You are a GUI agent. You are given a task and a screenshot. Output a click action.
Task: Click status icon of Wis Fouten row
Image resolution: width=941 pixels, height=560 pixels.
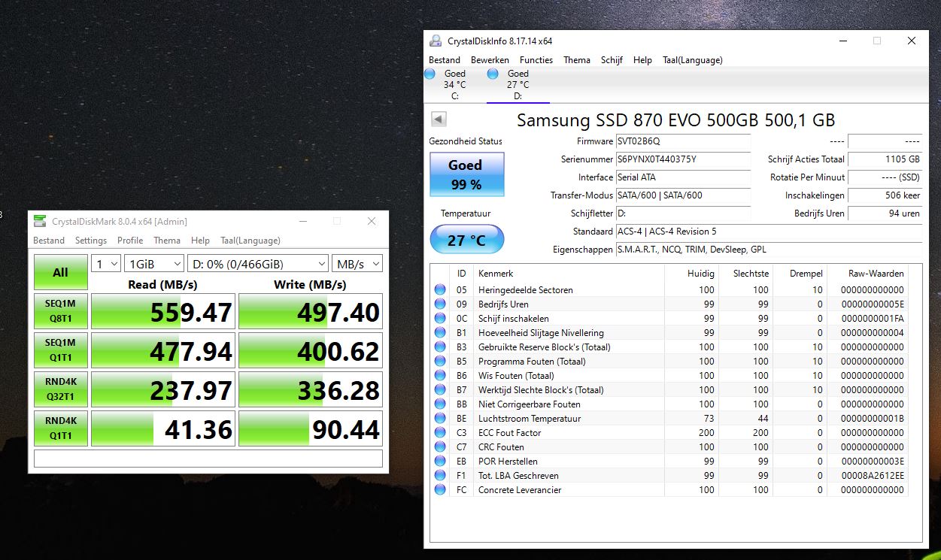(440, 376)
